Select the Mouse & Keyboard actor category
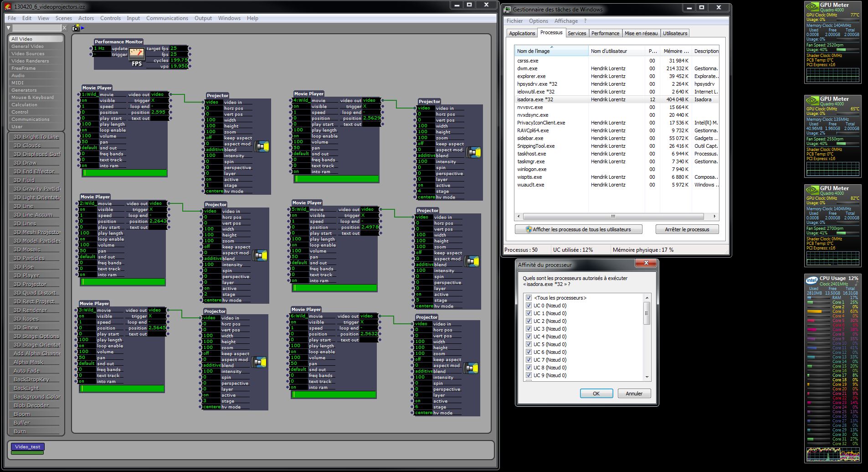Screen dimensions: 868x472 [x=36, y=97]
